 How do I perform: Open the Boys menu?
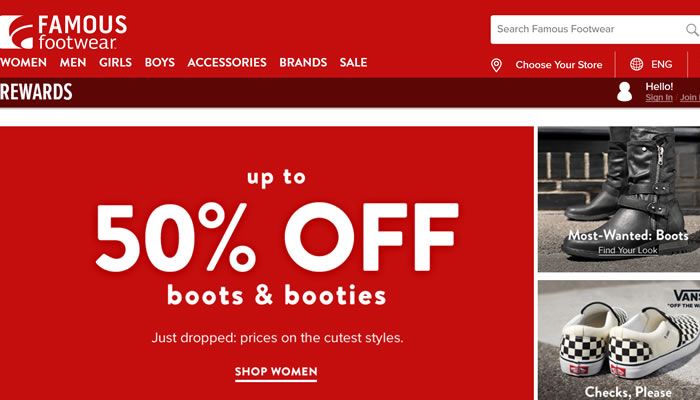[159, 62]
